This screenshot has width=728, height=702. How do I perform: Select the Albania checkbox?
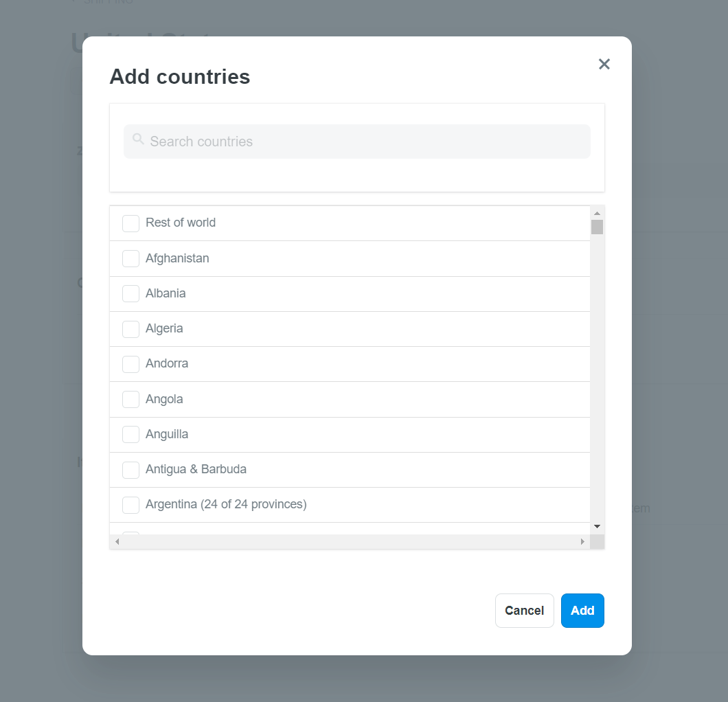130,294
